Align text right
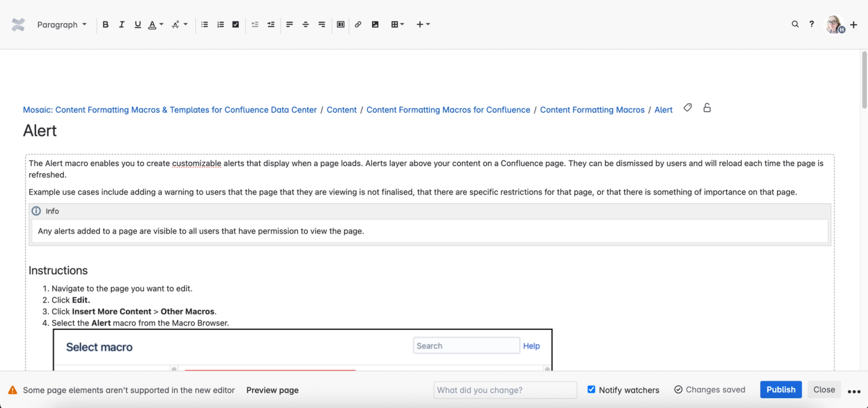This screenshot has height=408, width=868. coord(322,25)
